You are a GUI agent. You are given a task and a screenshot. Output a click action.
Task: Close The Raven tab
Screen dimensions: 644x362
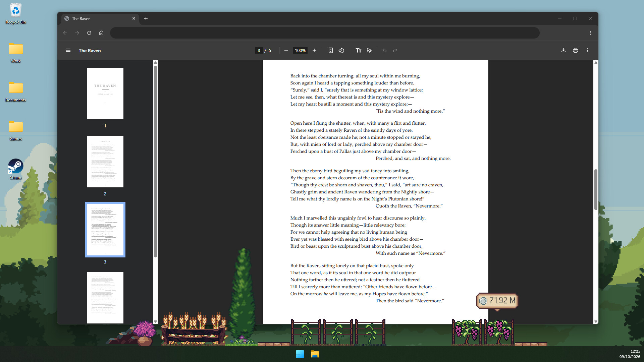click(134, 19)
